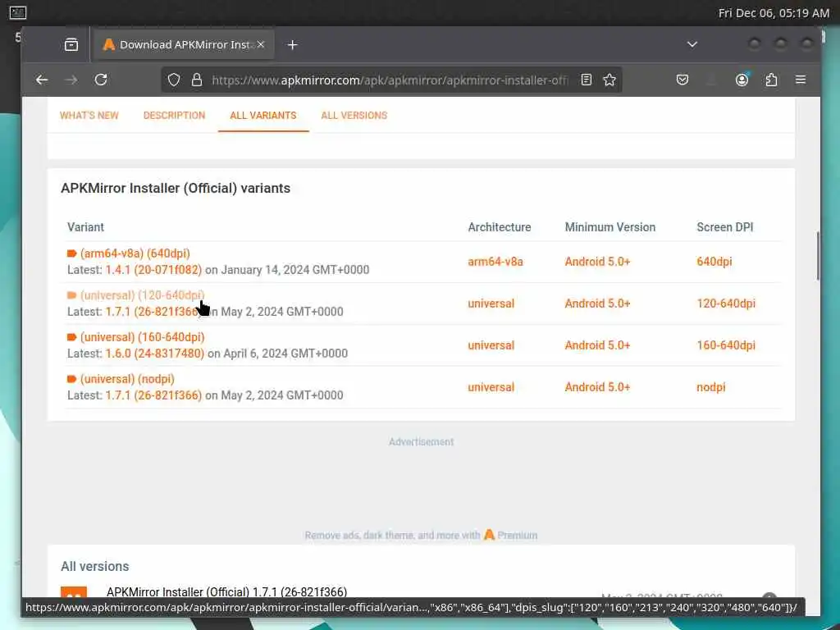This screenshot has width=840, height=630.
Task: Click Android 5.0+ in the 120-640dpi row
Action: tap(598, 304)
